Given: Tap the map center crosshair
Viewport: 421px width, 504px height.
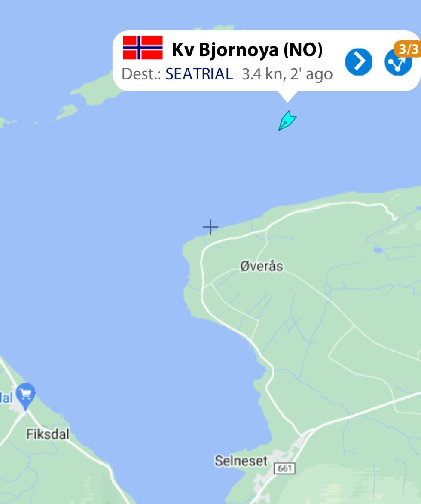Looking at the screenshot, I should pos(210,227).
